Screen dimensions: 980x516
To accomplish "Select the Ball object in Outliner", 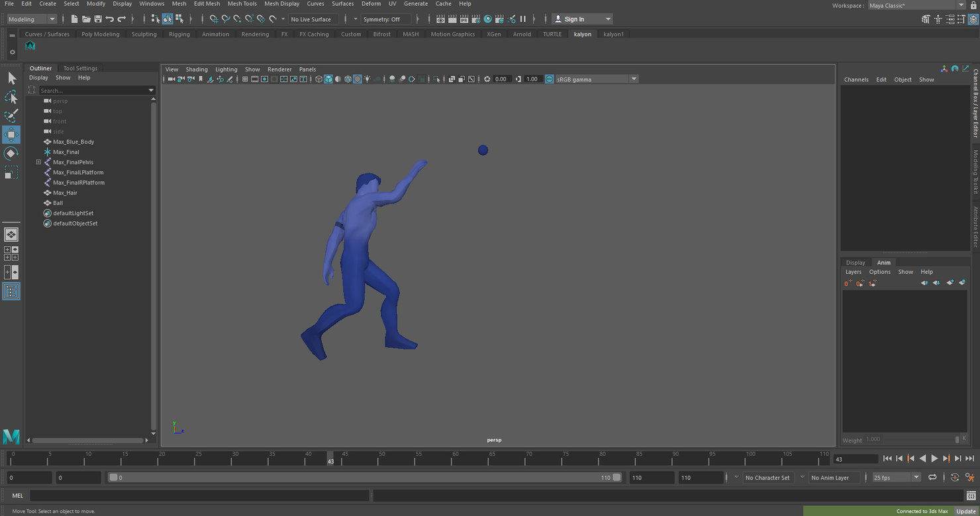I will point(58,203).
